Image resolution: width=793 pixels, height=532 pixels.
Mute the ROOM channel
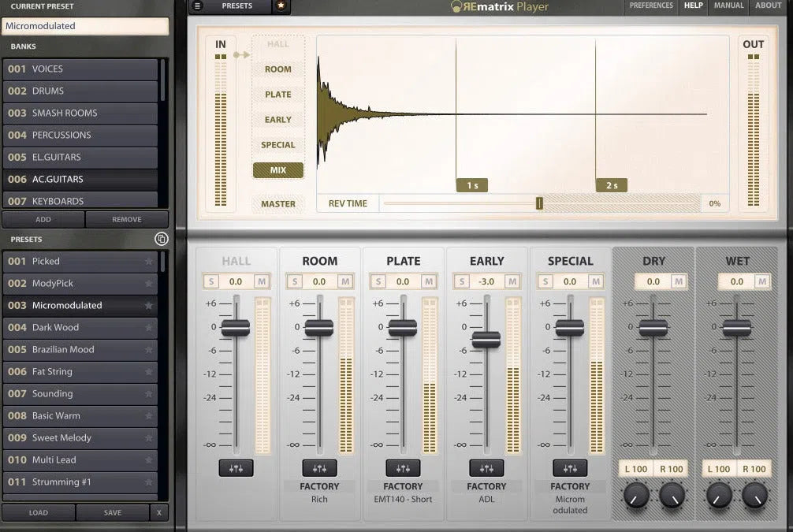coord(345,281)
